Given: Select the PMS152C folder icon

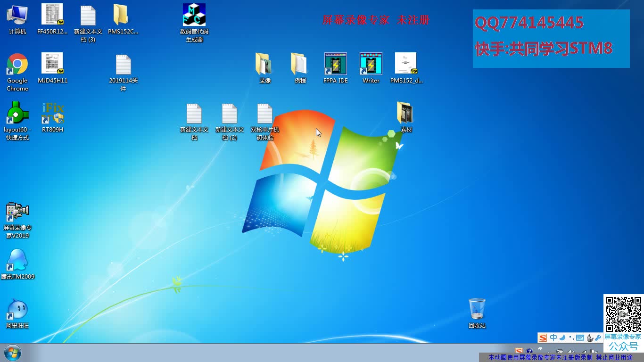Looking at the screenshot, I should pyautogui.click(x=123, y=20).
